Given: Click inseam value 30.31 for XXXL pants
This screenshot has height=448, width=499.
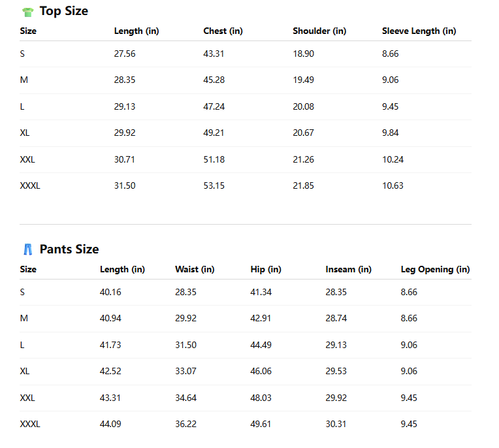Looking at the screenshot, I should tap(336, 424).
